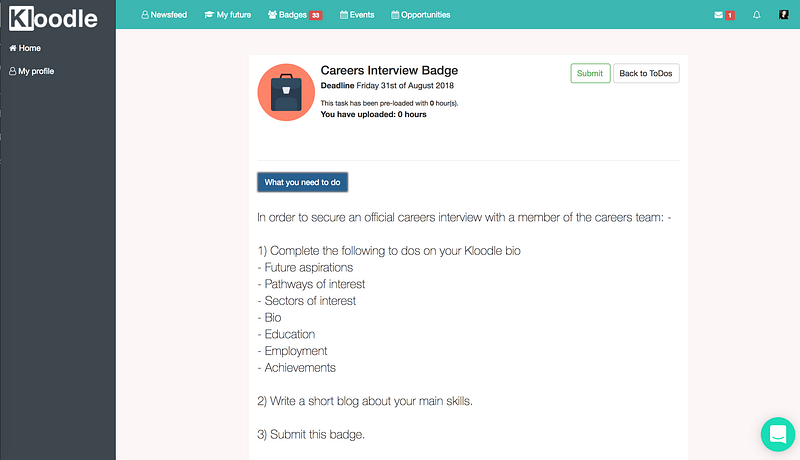Click the red 33 badges counter
The width and height of the screenshot is (800, 460).
point(315,15)
